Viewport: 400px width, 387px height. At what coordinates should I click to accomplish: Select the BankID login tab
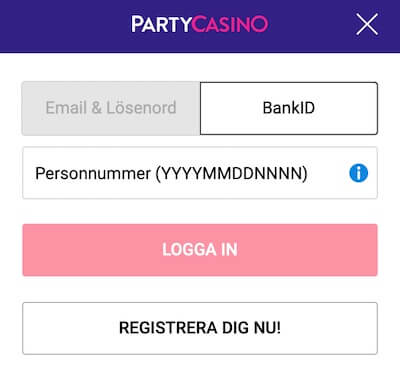[289, 108]
